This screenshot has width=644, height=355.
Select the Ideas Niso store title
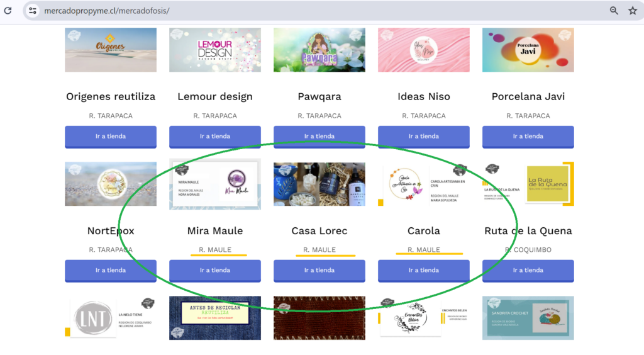tap(423, 96)
